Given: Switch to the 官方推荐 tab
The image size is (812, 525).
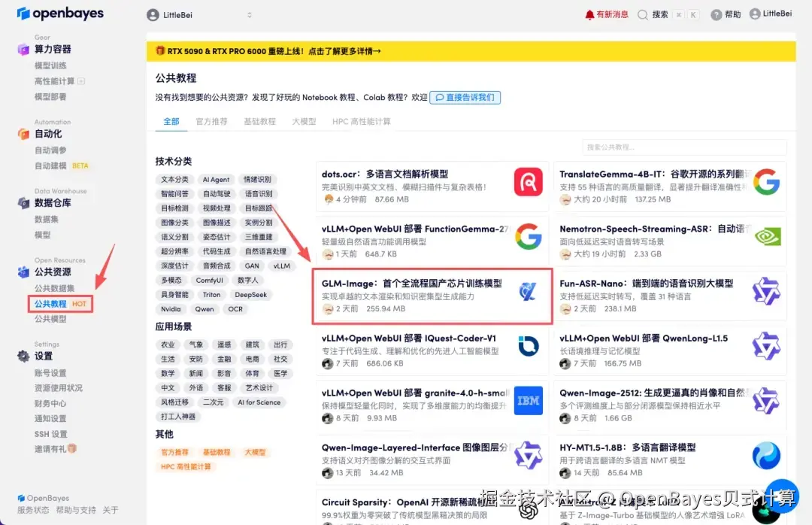Looking at the screenshot, I should coord(211,121).
